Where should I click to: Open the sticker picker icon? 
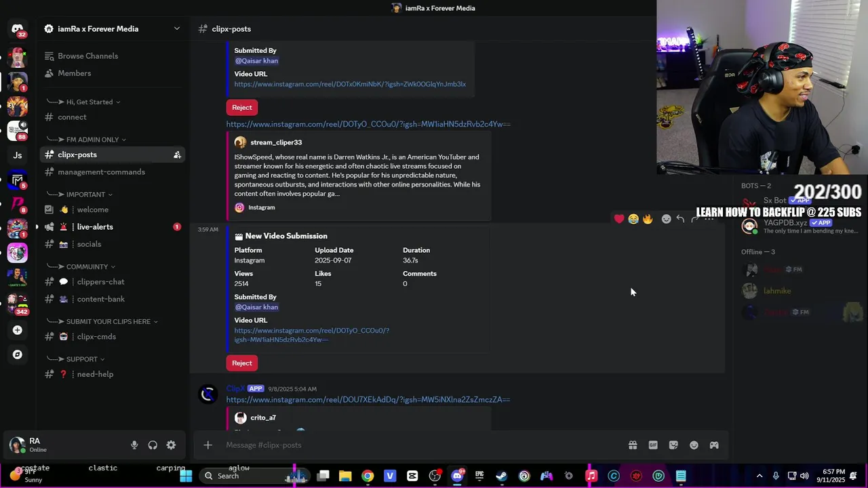(x=673, y=445)
